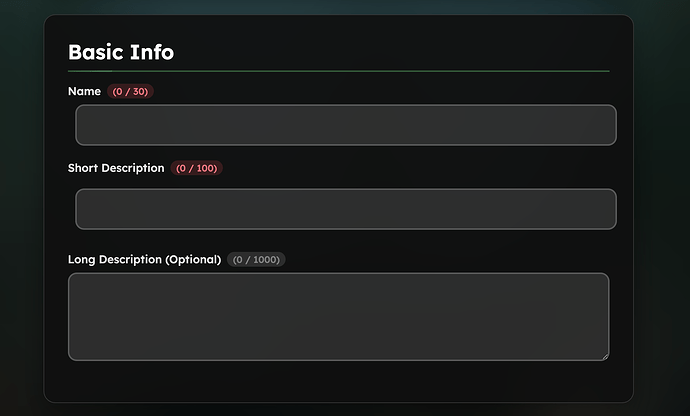Screen dimensions: 690x416
Task: Select the field under the Name label
Action: 345,125
